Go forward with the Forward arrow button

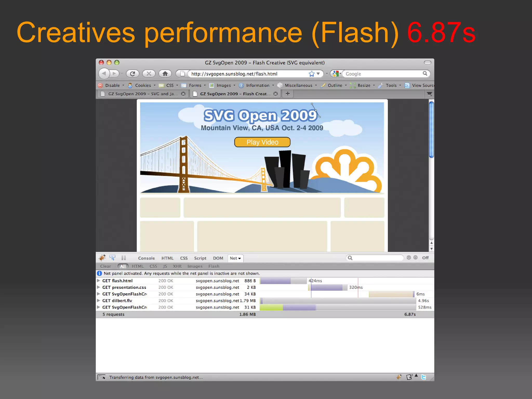(114, 74)
